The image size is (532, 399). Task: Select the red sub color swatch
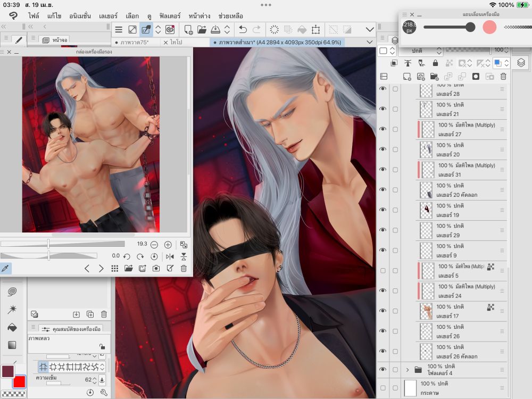tap(20, 381)
